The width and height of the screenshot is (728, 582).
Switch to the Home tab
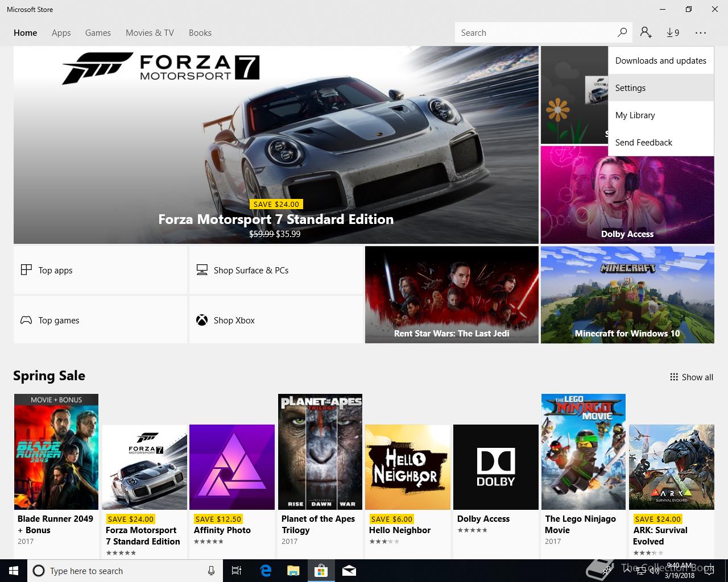26,33
